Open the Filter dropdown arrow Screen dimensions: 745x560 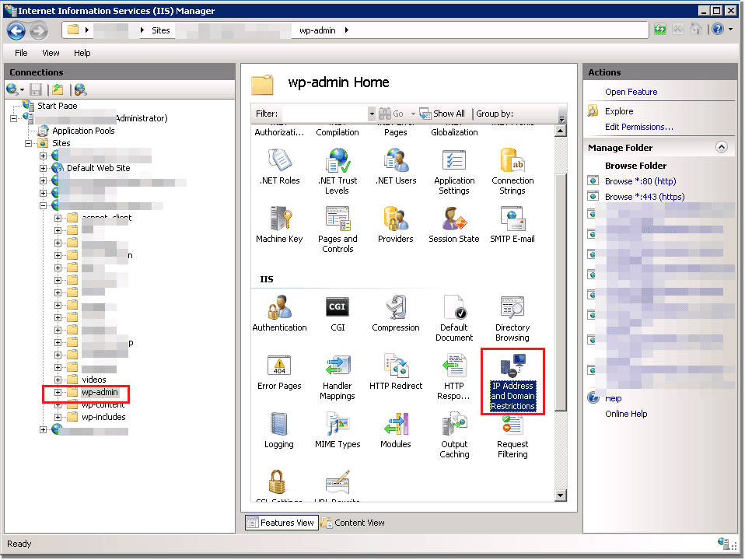pyautogui.click(x=372, y=114)
